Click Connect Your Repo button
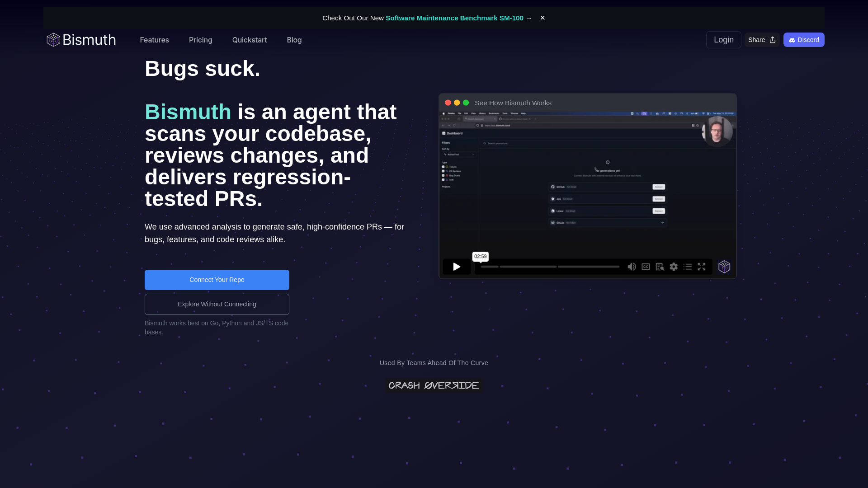The height and width of the screenshot is (488, 868). click(217, 280)
